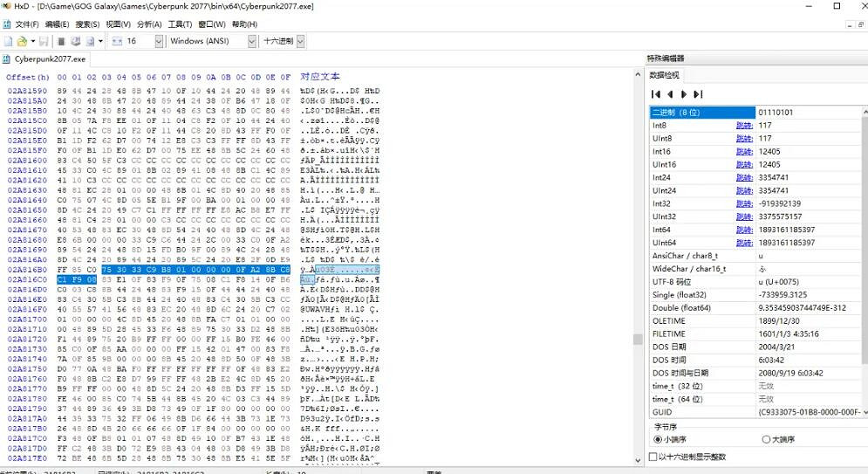Select the 数据检视 inspector tab
The image size is (868, 474).
(664, 75)
